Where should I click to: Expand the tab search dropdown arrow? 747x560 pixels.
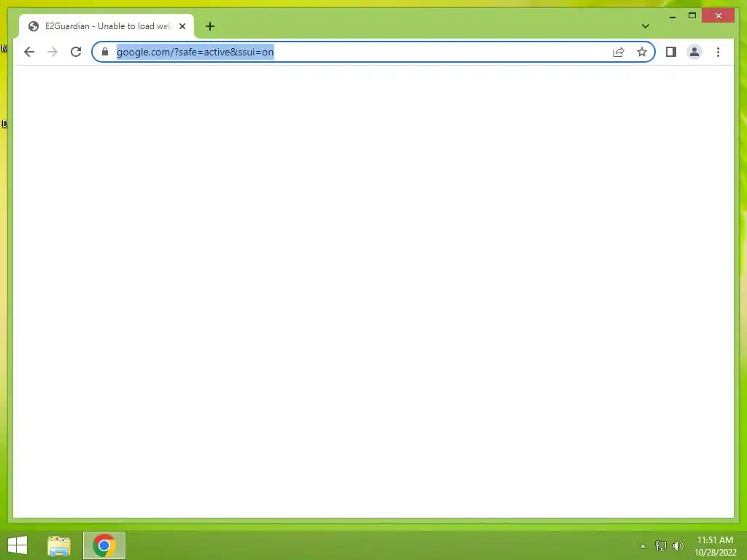[645, 26]
